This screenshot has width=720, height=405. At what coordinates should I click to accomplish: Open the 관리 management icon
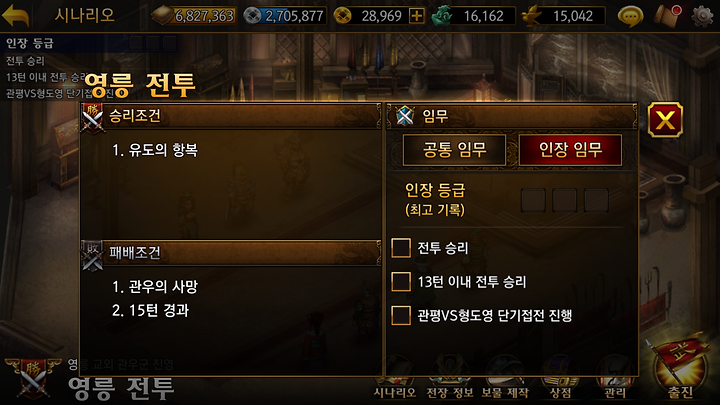pyautogui.click(x=614, y=379)
